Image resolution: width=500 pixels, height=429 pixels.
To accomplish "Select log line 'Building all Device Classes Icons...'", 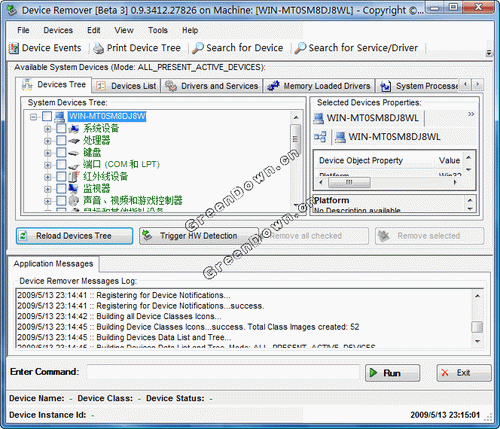I will [x=159, y=316].
